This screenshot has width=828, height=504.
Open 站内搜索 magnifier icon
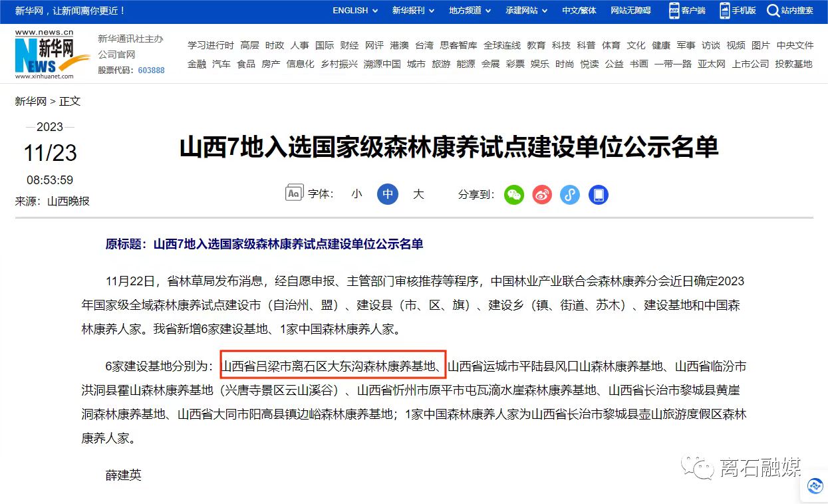tap(773, 11)
